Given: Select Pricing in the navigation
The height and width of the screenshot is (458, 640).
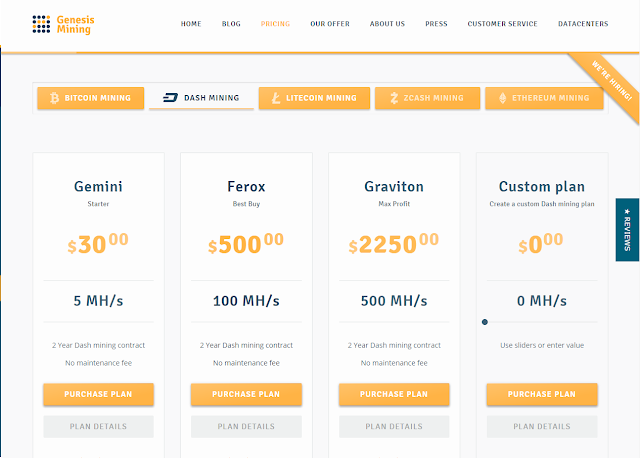Looking at the screenshot, I should pos(275,24).
